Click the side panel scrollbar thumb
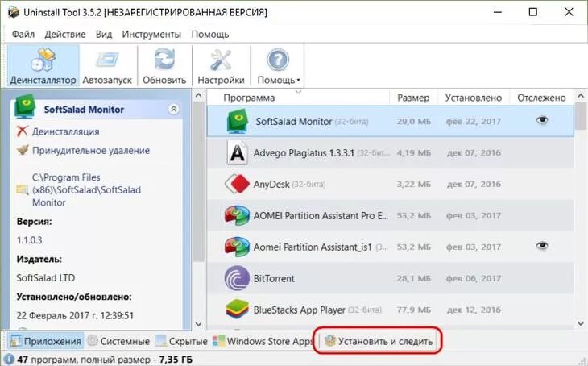Screen dimensions: 588x366 tap(198, 181)
